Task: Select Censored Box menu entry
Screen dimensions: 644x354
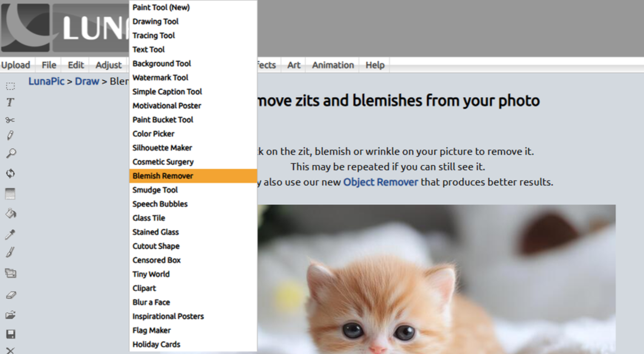Action: coord(193,260)
